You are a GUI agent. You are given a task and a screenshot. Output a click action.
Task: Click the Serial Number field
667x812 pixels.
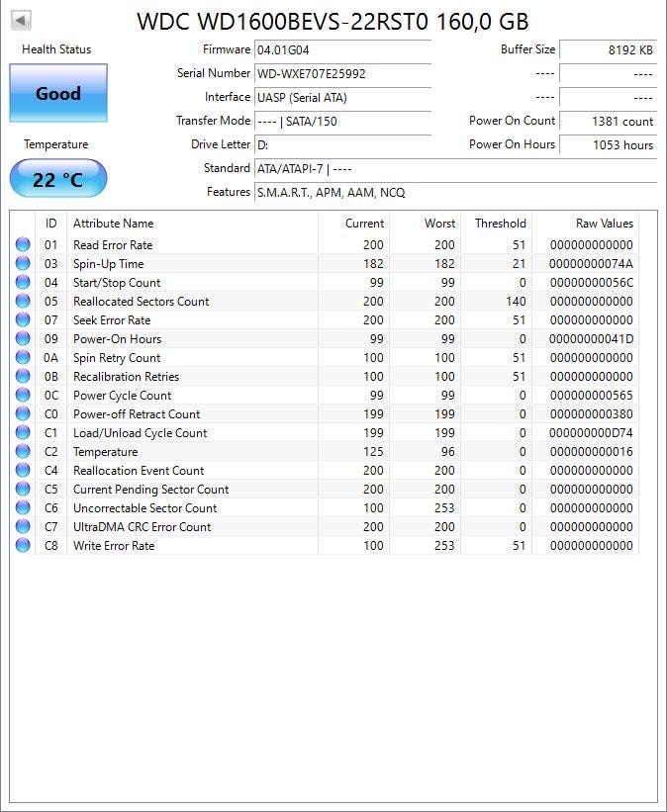[x=342, y=73]
